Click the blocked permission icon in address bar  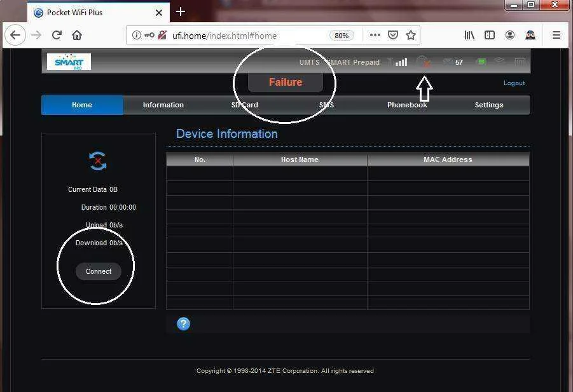click(162, 35)
